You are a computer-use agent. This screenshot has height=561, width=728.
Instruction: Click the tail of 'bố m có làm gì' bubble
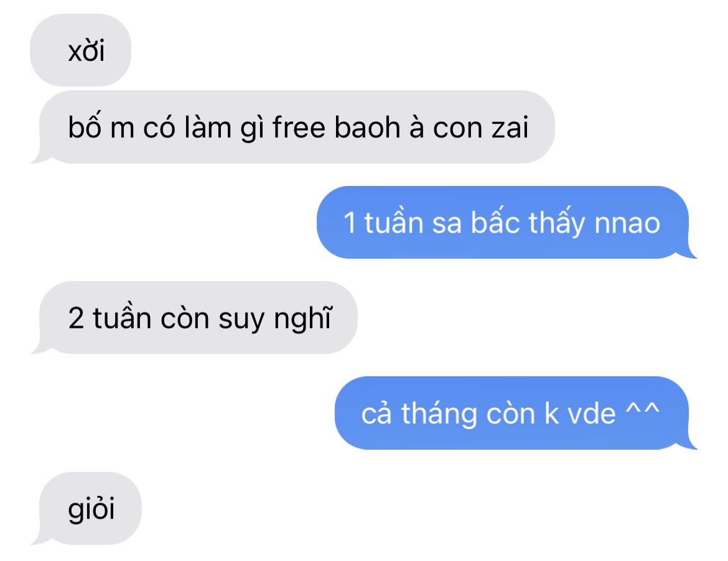coord(41,158)
